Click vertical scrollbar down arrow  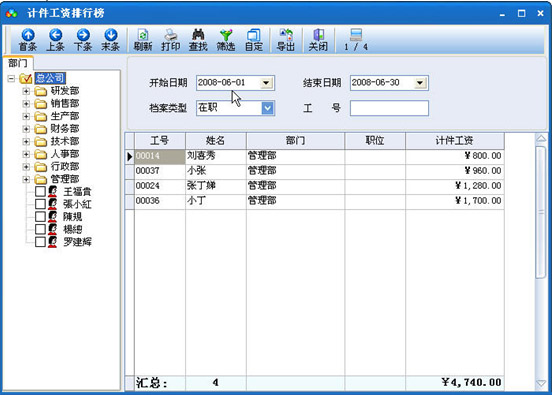pyautogui.click(x=541, y=383)
